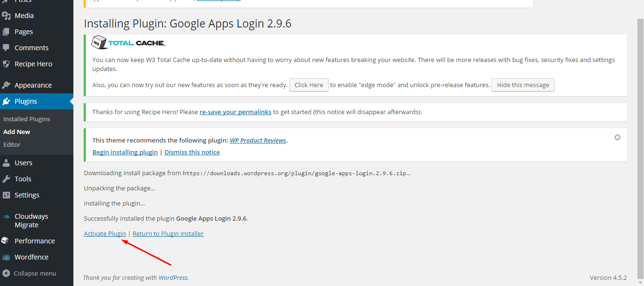Click Dismiss this notice link

pos(192,152)
